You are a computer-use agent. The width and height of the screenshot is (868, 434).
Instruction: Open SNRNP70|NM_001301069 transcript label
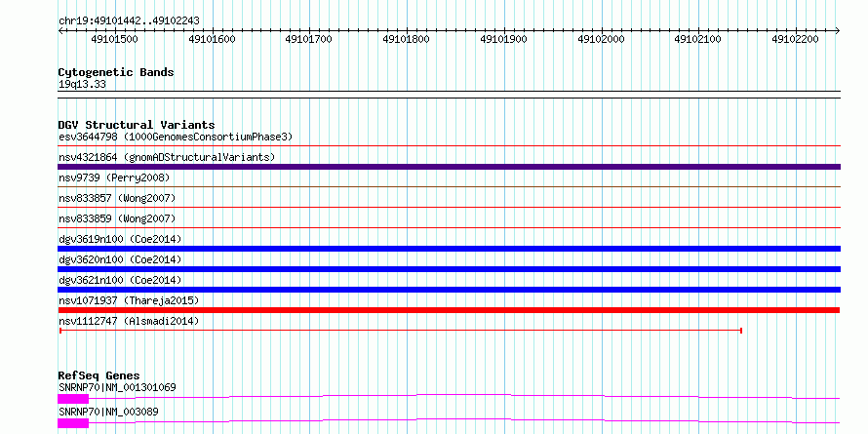(117, 387)
